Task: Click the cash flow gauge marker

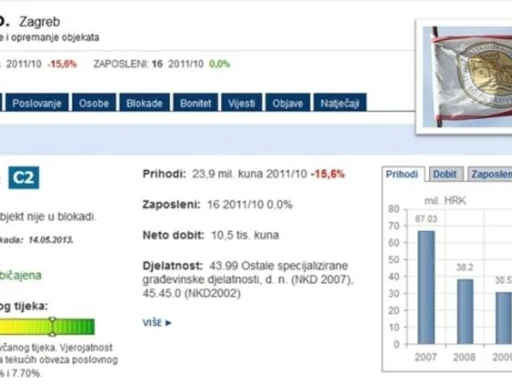Action: [x=52, y=326]
